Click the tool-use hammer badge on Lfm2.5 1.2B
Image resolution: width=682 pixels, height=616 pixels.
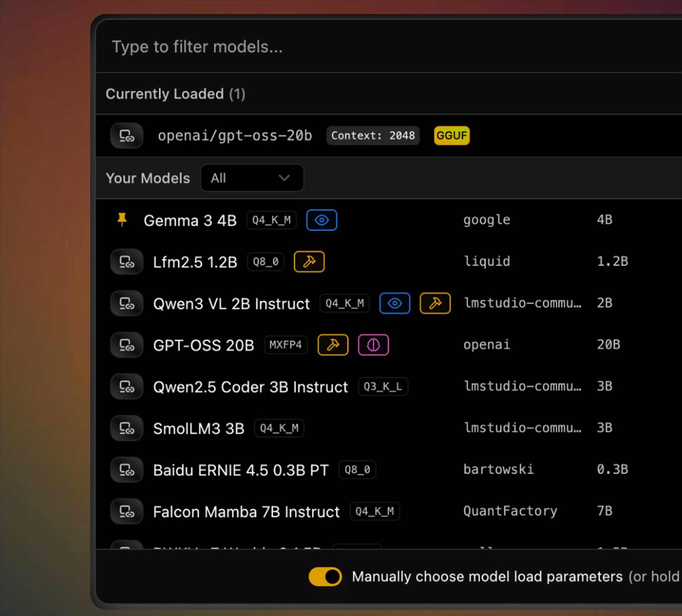click(x=309, y=262)
